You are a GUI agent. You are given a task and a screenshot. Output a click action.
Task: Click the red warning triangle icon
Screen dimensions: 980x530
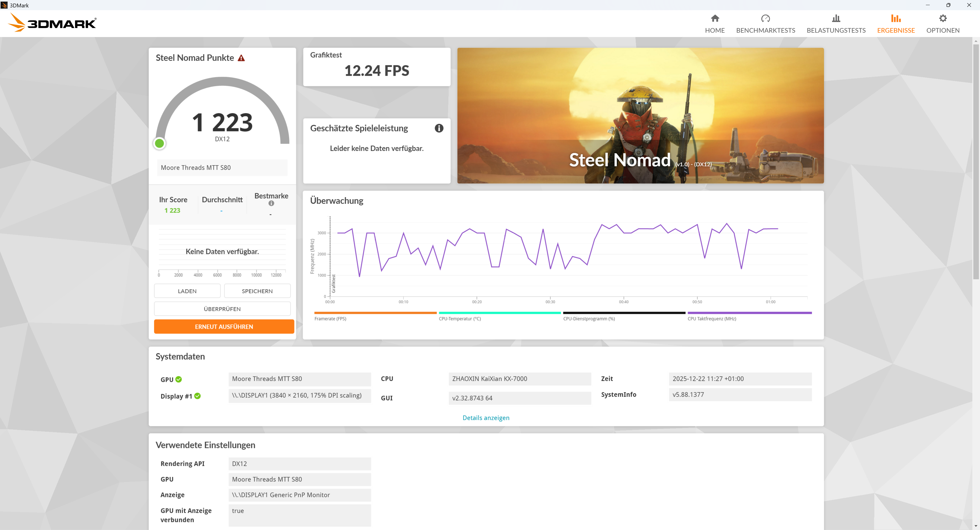pos(241,58)
